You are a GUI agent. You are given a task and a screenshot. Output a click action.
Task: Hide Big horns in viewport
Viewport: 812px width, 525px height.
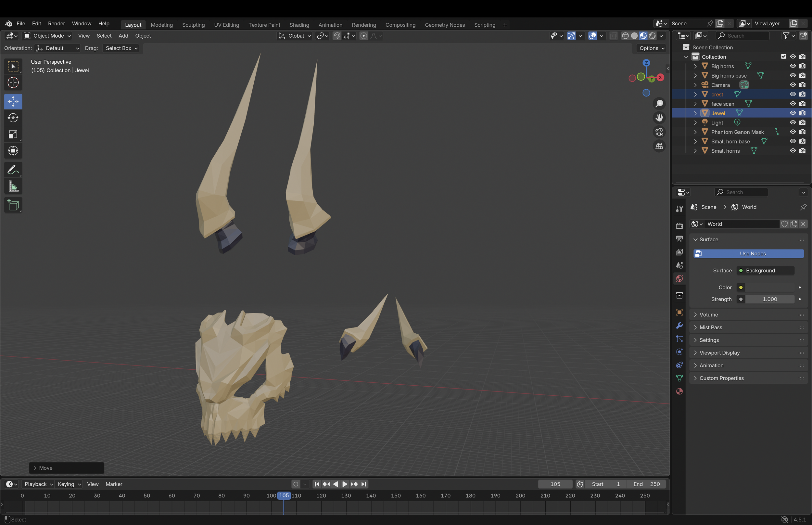click(x=793, y=66)
